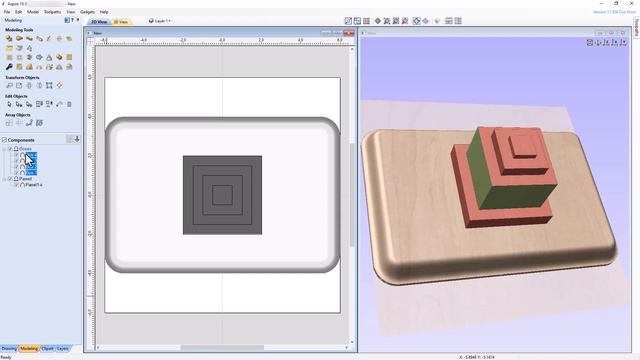Open the Align Objects diamond icon
Image resolution: width=640 pixels, height=360 pixels.
[59, 85]
